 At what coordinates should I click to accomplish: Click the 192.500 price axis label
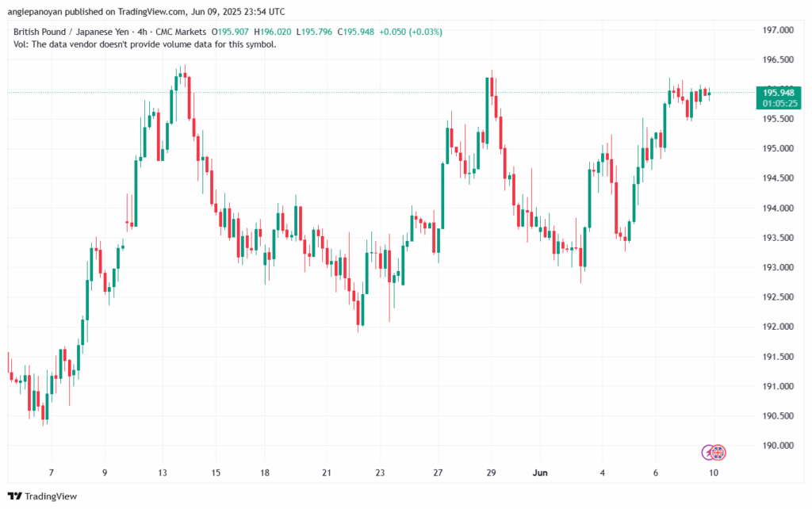(778, 297)
